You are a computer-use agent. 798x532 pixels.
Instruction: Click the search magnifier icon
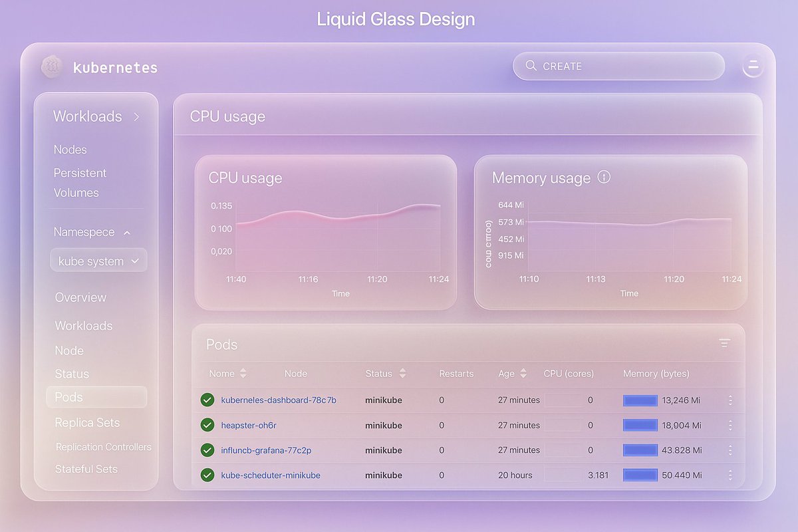pos(531,66)
